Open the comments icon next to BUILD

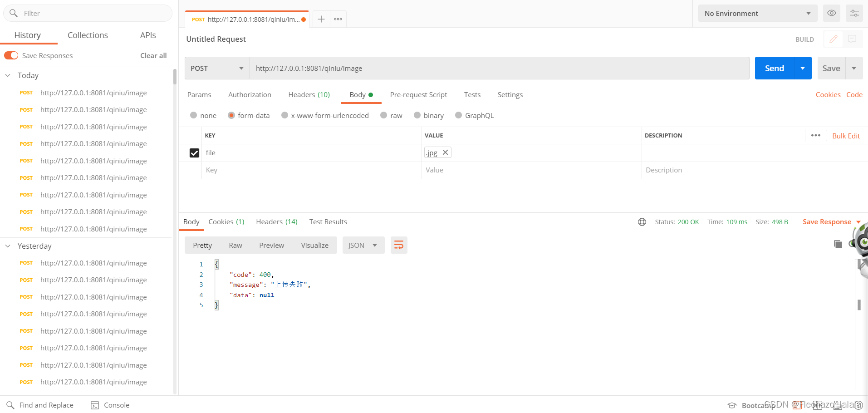tap(852, 39)
